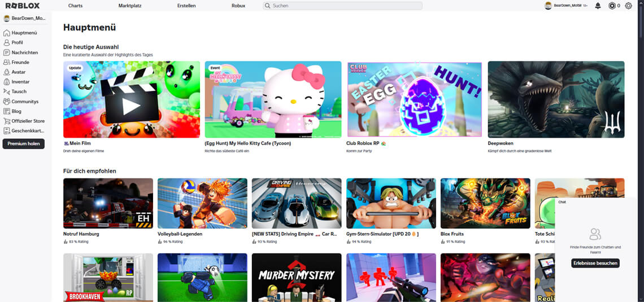Open the soccer goalkeeper game thumbnail
Viewport: 644px width, 302px height.
(202, 277)
